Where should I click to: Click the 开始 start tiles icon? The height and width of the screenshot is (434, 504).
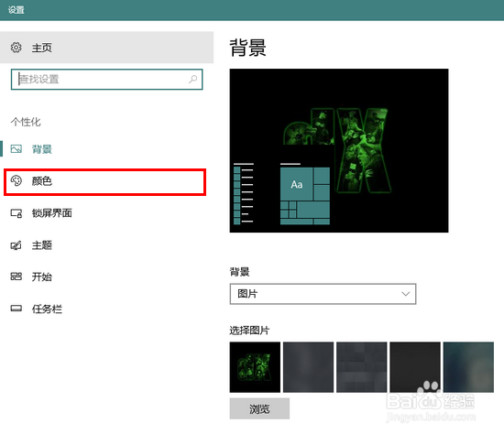pos(16,277)
